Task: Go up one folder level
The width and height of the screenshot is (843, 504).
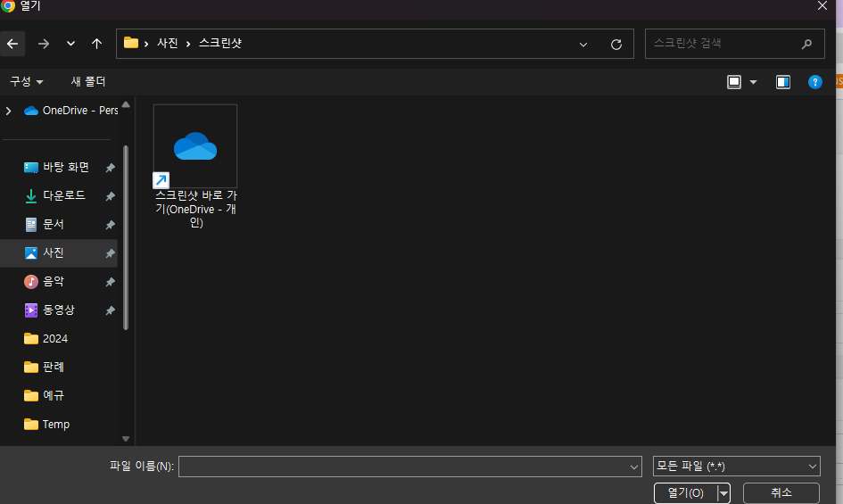Action: click(96, 44)
